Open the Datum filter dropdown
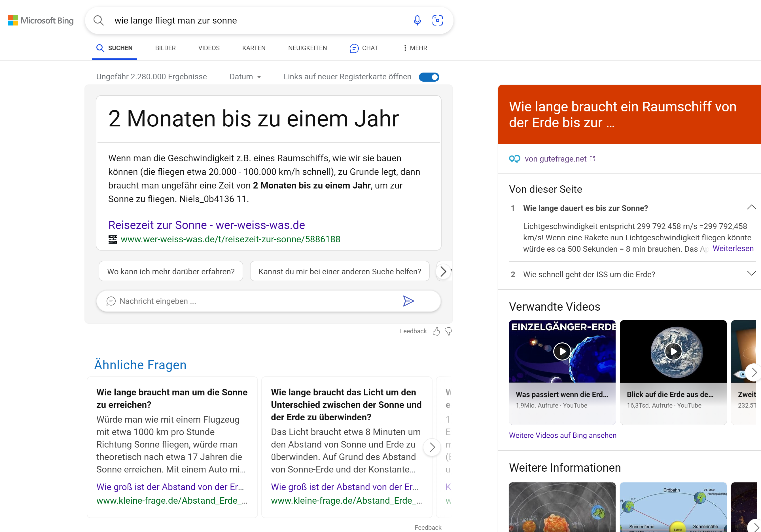Viewport: 761px width, 532px height. [x=245, y=77]
